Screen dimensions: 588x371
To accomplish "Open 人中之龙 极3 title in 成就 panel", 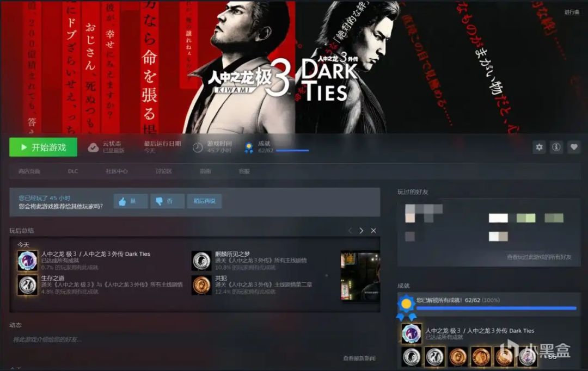I will 480,331.
